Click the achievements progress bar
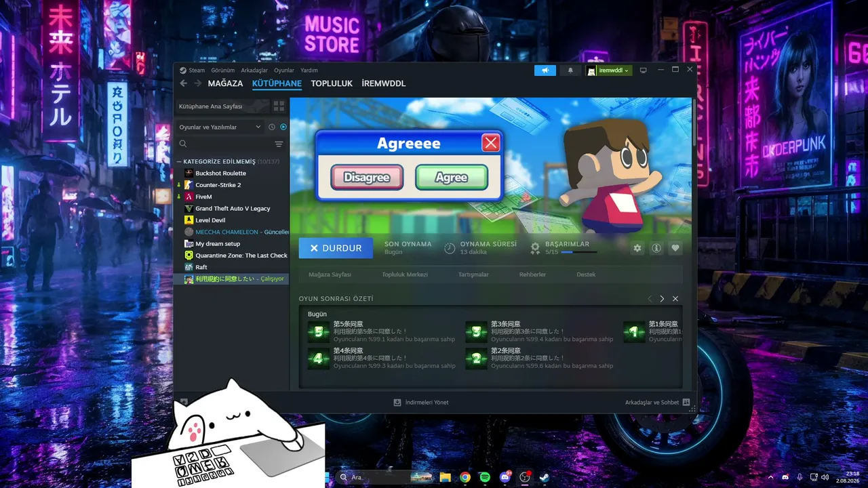This screenshot has width=868, height=488. (579, 252)
